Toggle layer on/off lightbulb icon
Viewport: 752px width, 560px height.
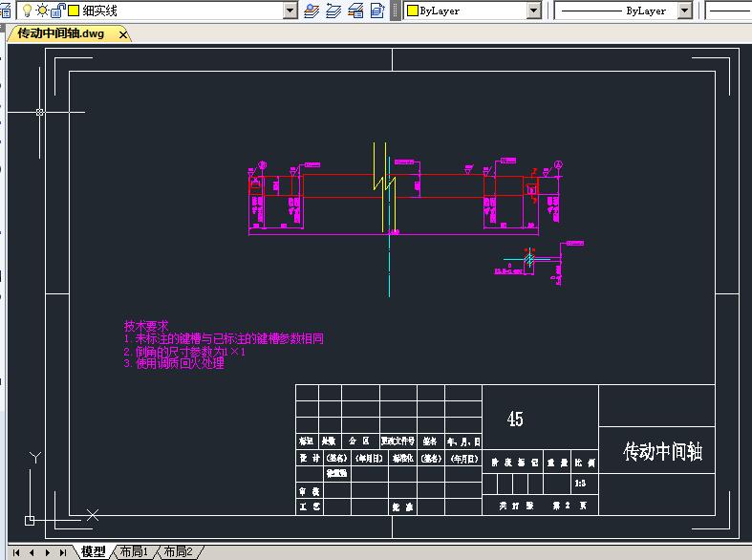point(28,11)
